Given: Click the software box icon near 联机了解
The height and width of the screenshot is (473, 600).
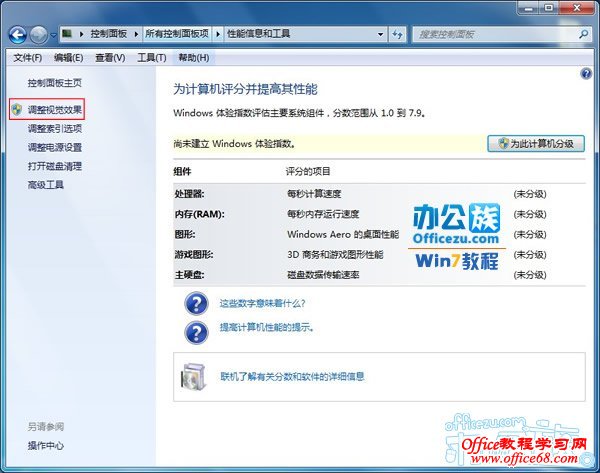Looking at the screenshot, I should [193, 377].
